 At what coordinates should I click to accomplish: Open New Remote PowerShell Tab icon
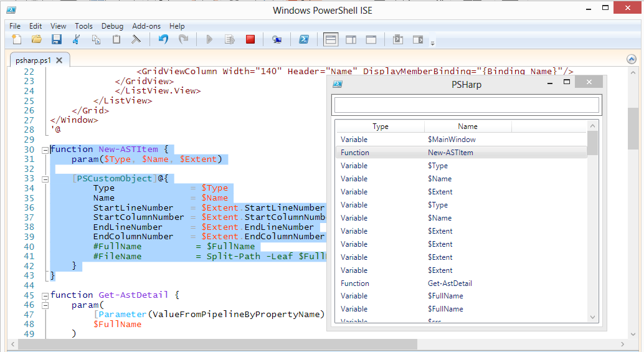277,39
